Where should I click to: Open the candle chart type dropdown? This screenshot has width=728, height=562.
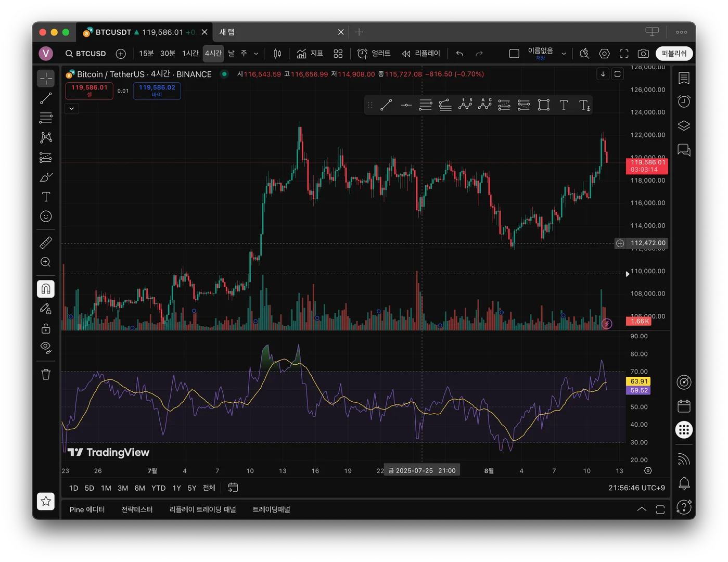tap(277, 54)
